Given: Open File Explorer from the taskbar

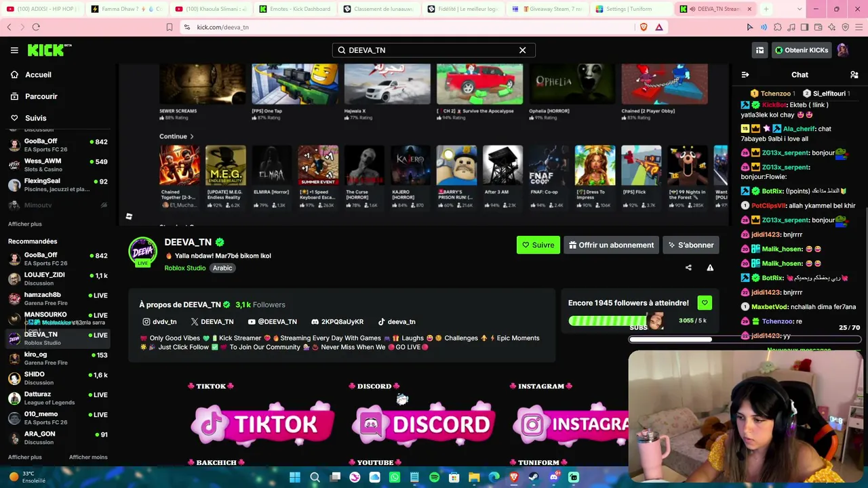Looking at the screenshot, I should click(474, 477).
